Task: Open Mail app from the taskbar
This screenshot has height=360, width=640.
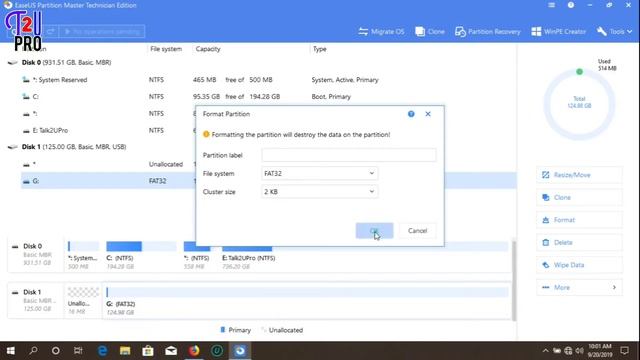Action: point(171,351)
